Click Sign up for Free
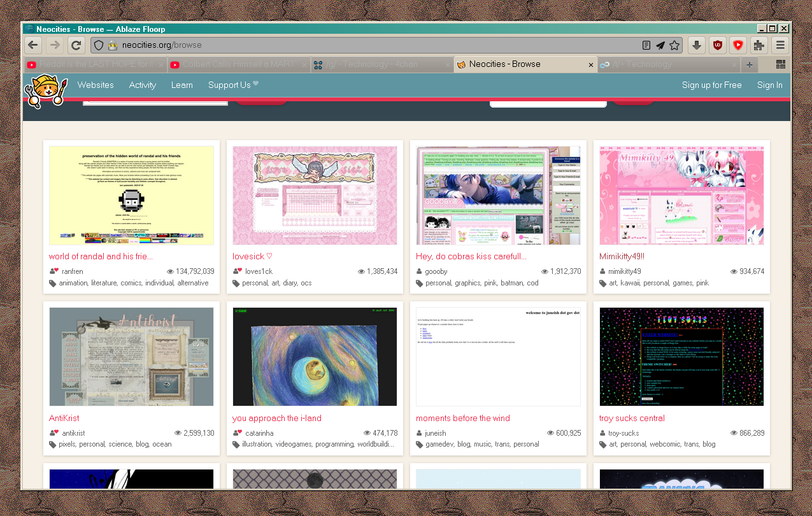 point(712,85)
